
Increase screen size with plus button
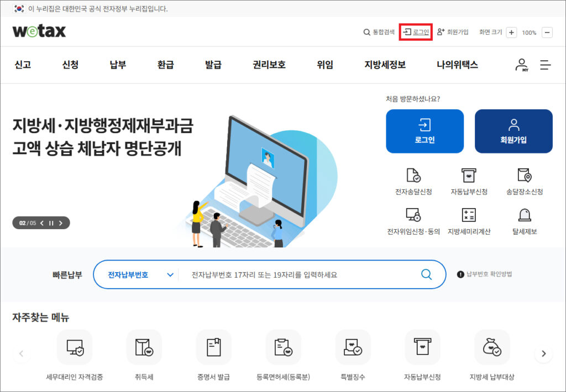pos(512,33)
